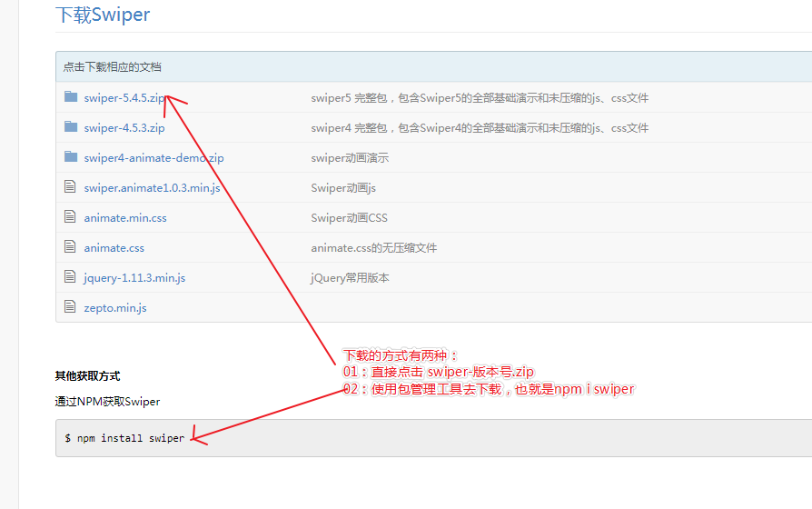The image size is (812, 509).
Task: Open zepto.min.js link
Action: (115, 308)
